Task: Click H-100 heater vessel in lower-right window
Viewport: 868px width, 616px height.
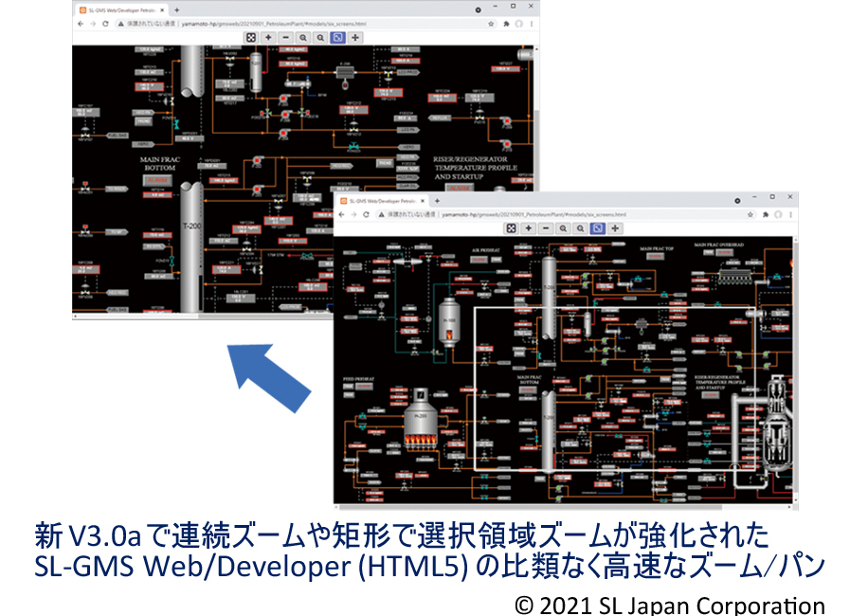Action: 449,322
